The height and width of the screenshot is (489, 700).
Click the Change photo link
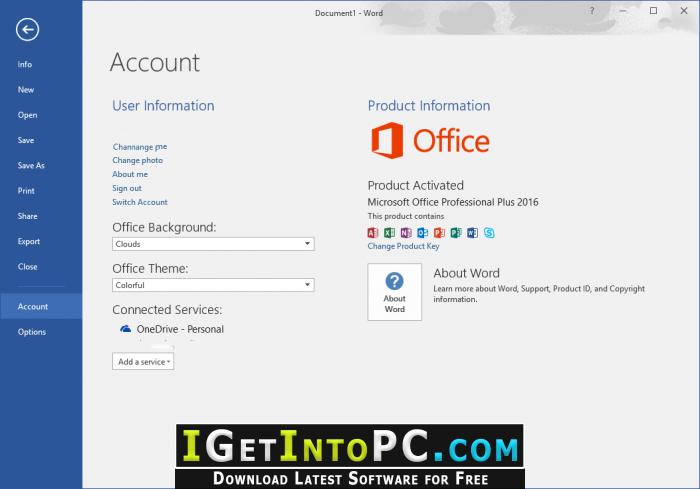[x=138, y=160]
